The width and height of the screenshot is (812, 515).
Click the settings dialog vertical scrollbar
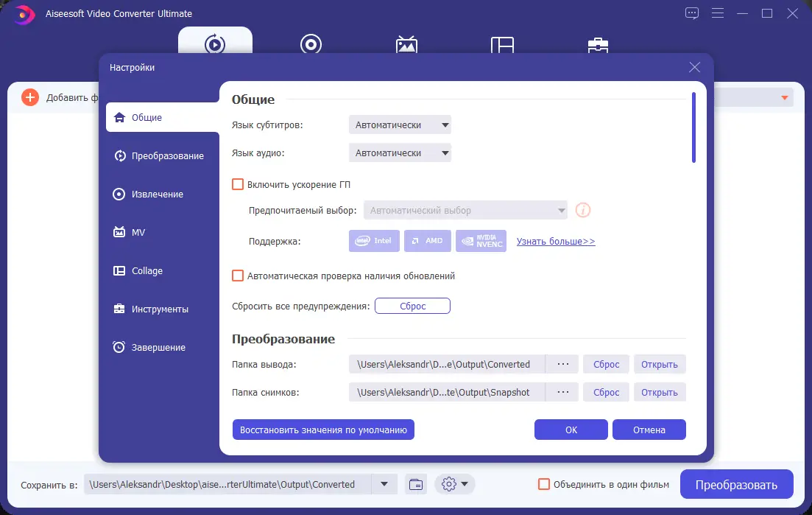point(693,127)
